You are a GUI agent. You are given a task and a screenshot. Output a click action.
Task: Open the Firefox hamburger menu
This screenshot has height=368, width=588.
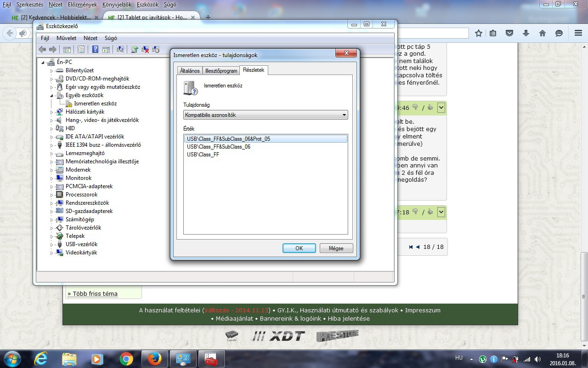click(x=578, y=33)
